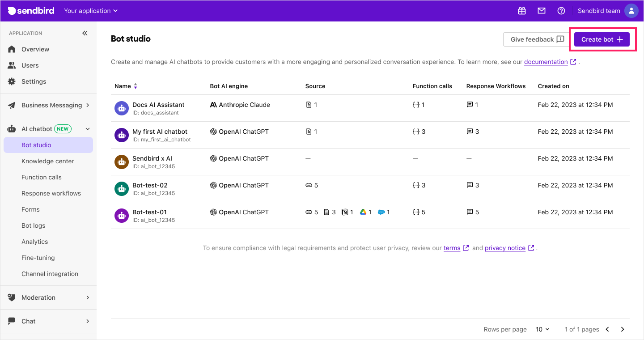644x340 pixels.
Task: Expand the Chat section
Action: click(88, 321)
